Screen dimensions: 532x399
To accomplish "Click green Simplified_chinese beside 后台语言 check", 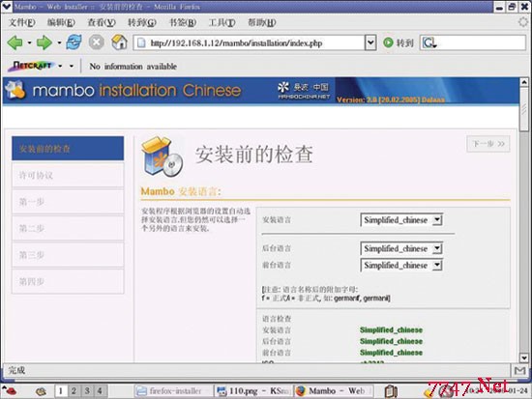I will [x=391, y=341].
